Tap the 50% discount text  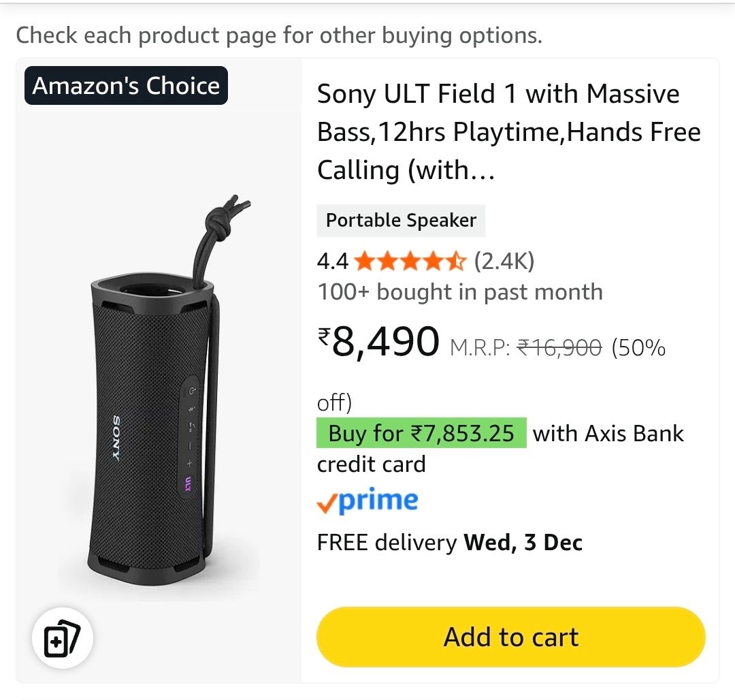coord(638,349)
